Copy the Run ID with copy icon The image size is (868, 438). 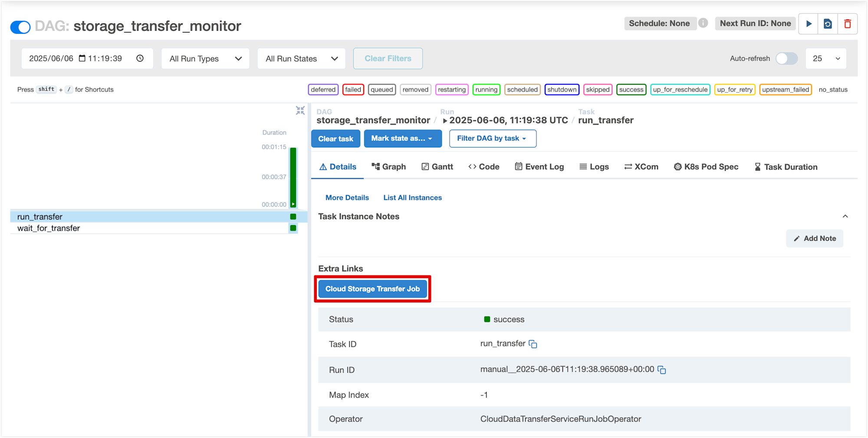click(x=662, y=370)
